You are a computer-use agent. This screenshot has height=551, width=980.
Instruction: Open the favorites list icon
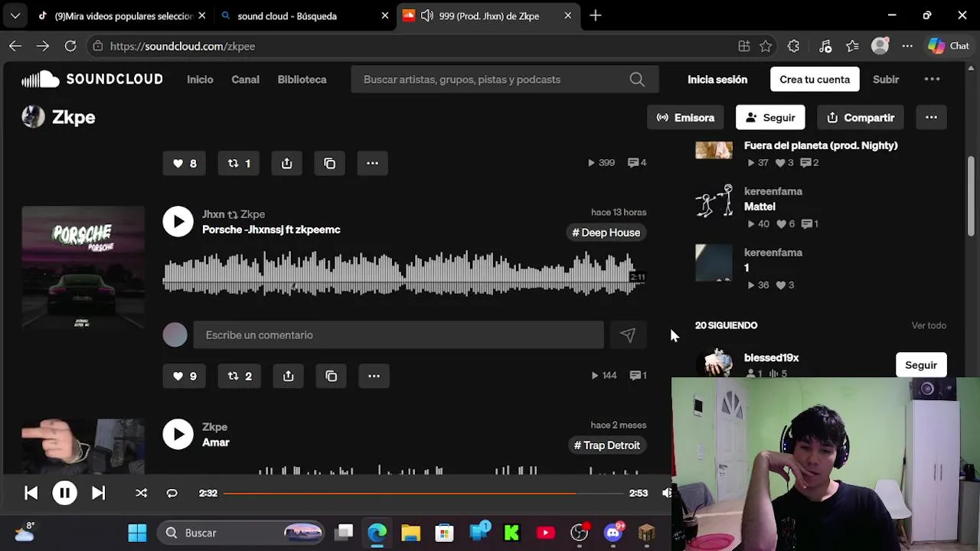(852, 46)
